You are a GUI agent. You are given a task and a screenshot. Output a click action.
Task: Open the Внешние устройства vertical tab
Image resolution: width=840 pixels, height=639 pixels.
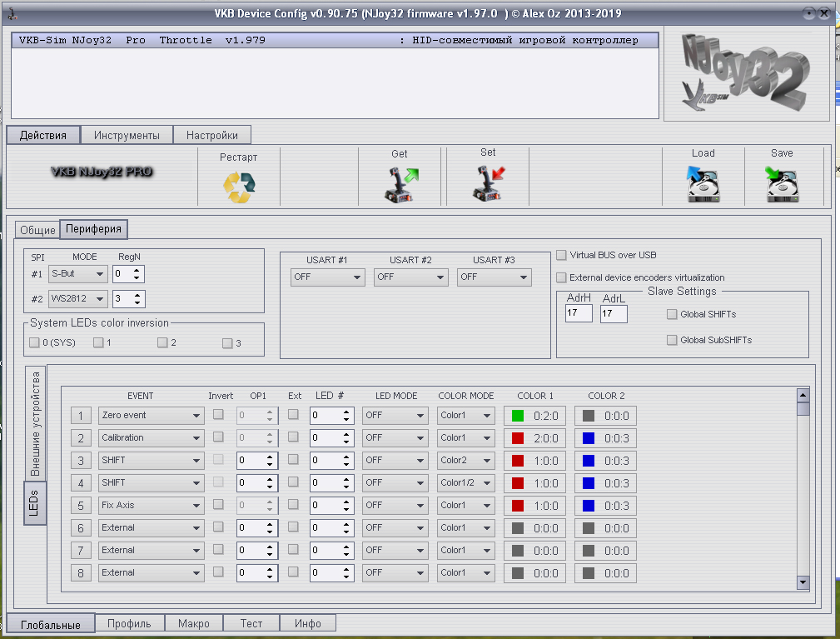(x=35, y=423)
